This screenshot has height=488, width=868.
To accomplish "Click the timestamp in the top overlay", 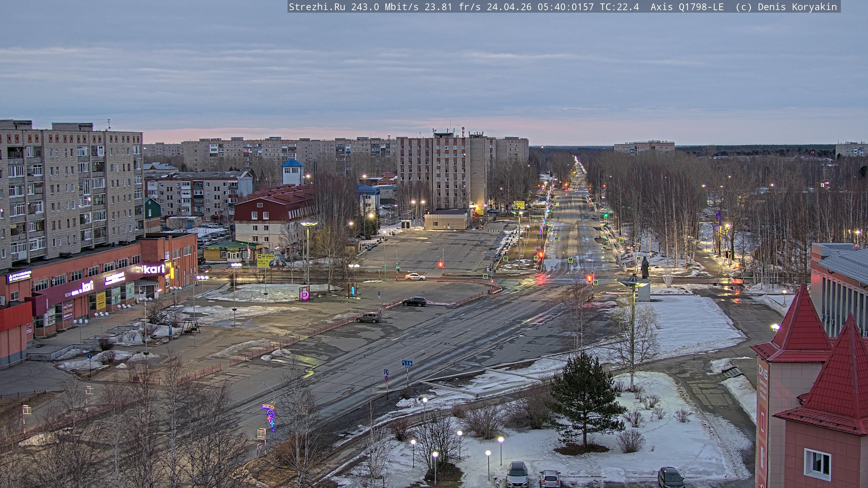I will click(x=540, y=7).
